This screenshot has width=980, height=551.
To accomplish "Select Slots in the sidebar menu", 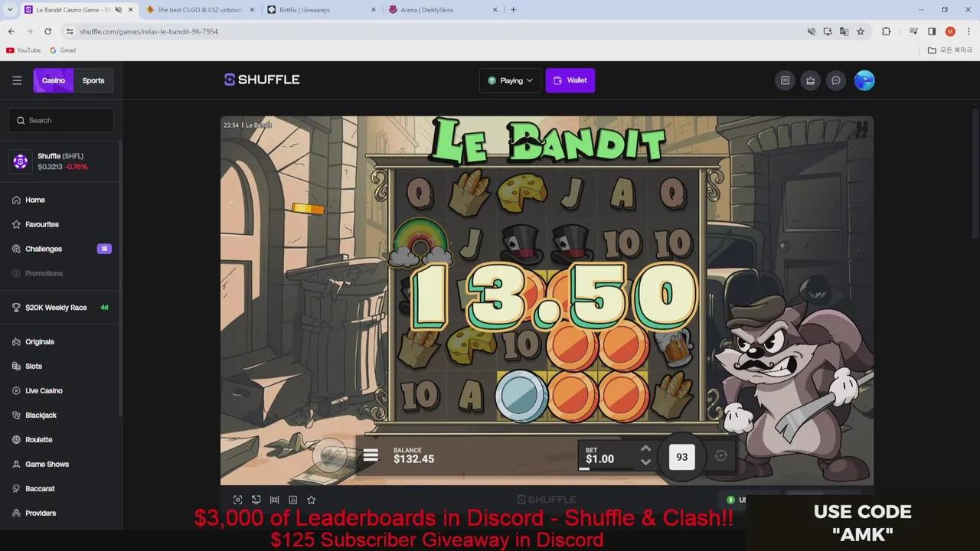I will 33,366.
